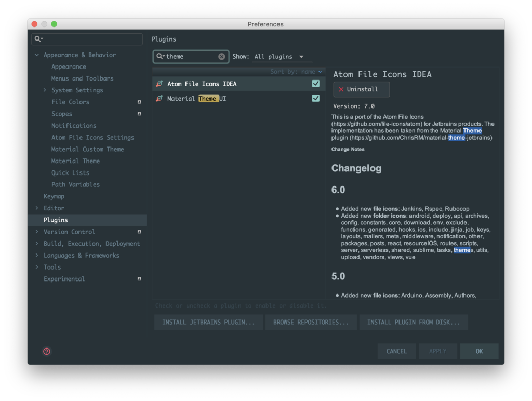Open Notifications settings
The width and height of the screenshot is (532, 401).
pos(74,126)
